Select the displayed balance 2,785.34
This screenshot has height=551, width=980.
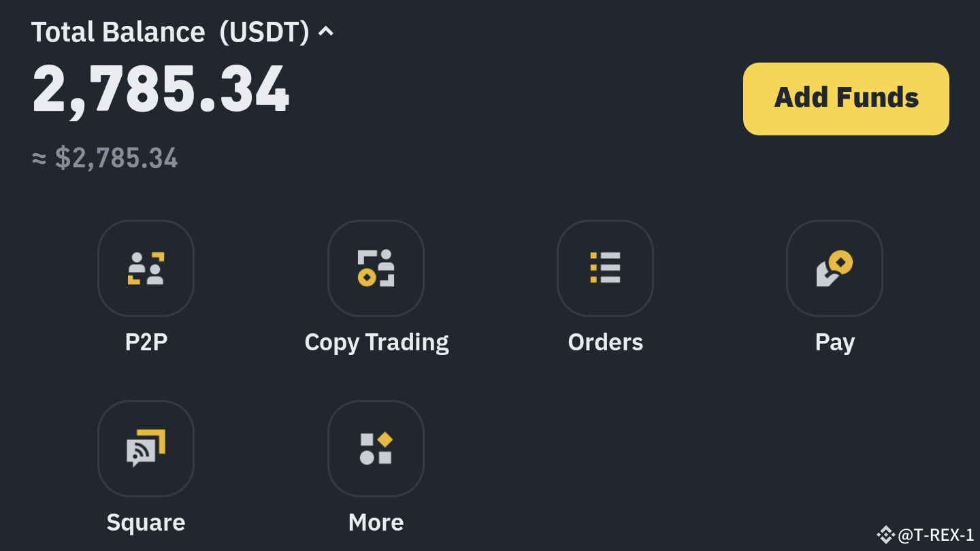pos(161,87)
